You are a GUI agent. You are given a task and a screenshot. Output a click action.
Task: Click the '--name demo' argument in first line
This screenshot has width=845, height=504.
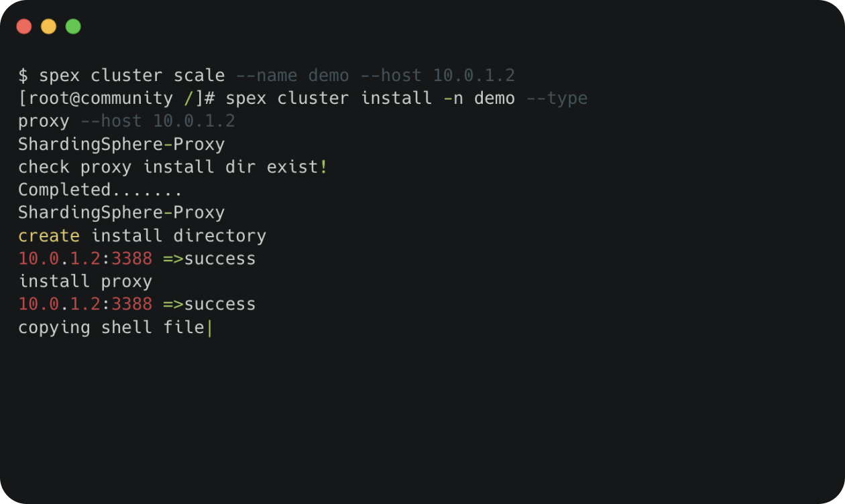click(x=292, y=75)
